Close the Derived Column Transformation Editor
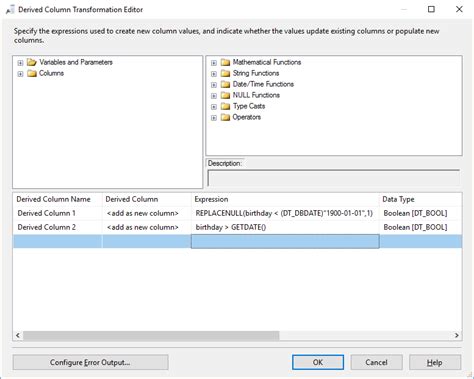 [459, 9]
